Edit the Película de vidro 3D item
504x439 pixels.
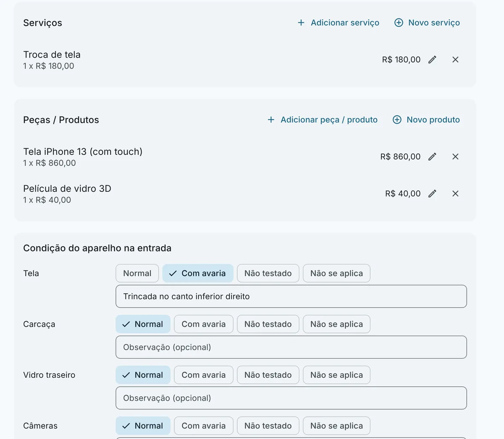(432, 193)
